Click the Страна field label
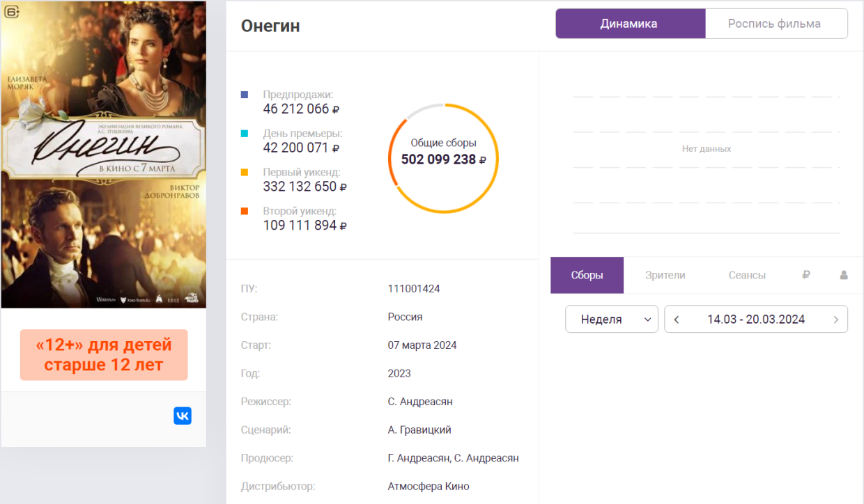Image resolution: width=864 pixels, height=504 pixels. [259, 317]
